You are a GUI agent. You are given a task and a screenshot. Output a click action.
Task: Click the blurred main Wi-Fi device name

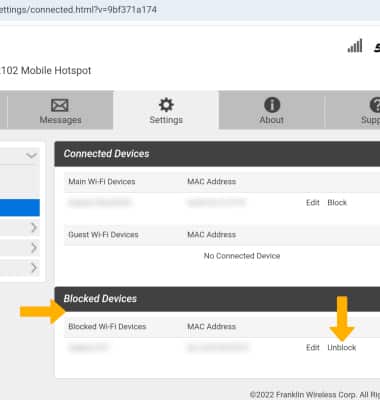pyautogui.click(x=99, y=203)
